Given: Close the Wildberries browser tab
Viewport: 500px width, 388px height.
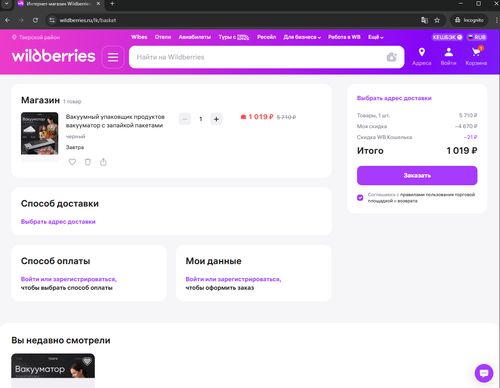Looking at the screenshot, I should (98, 4).
